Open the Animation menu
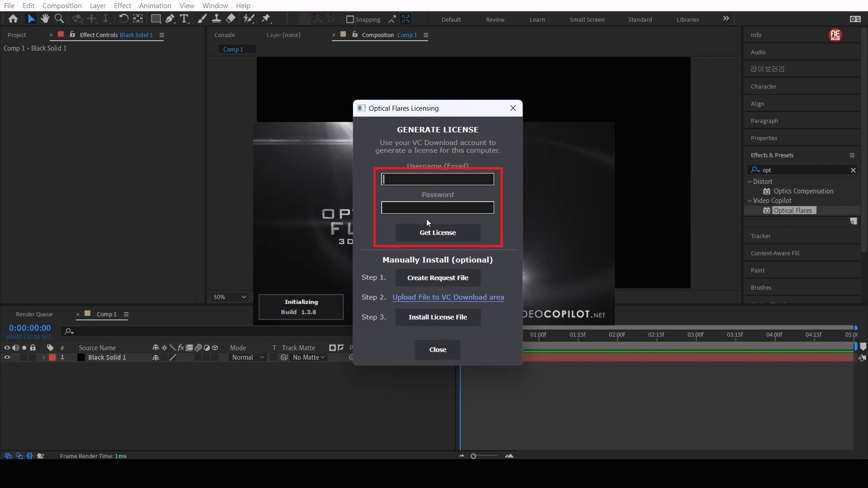The width and height of the screenshot is (868, 488). coord(155,5)
